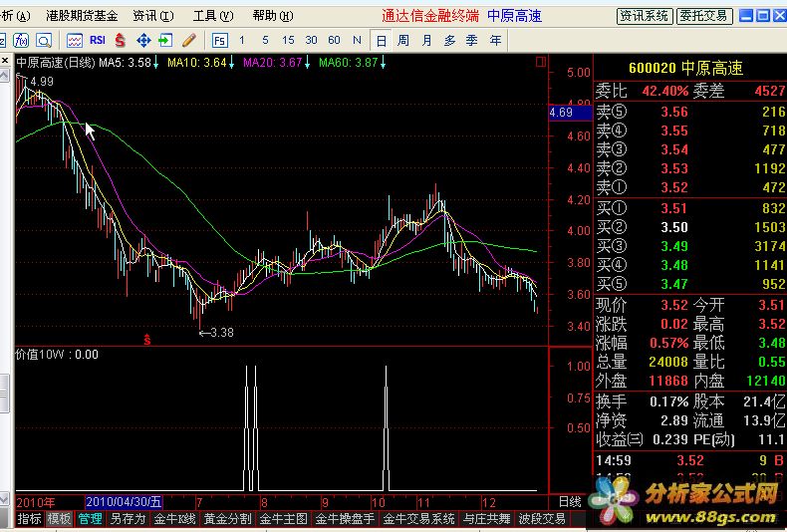Click the 总量 value 24008

click(x=668, y=362)
